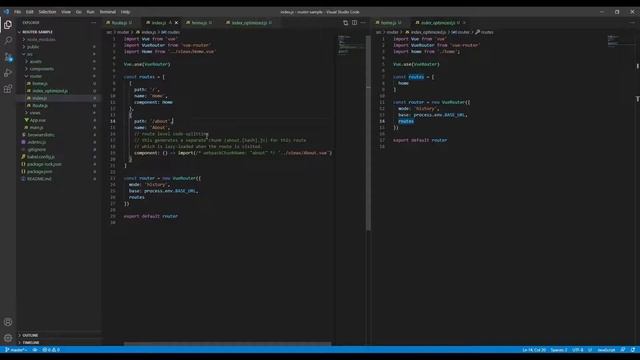
Task: Open errors and warnings count in status bar
Action: [51, 350]
